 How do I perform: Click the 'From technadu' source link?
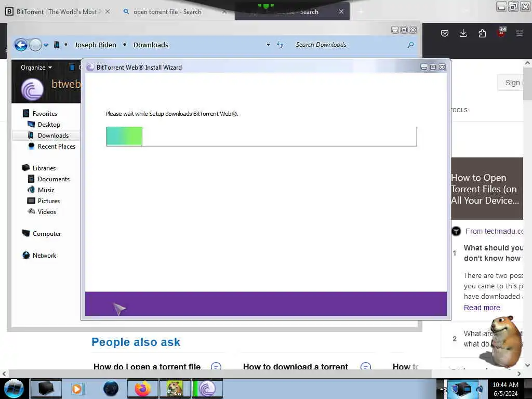click(494, 231)
